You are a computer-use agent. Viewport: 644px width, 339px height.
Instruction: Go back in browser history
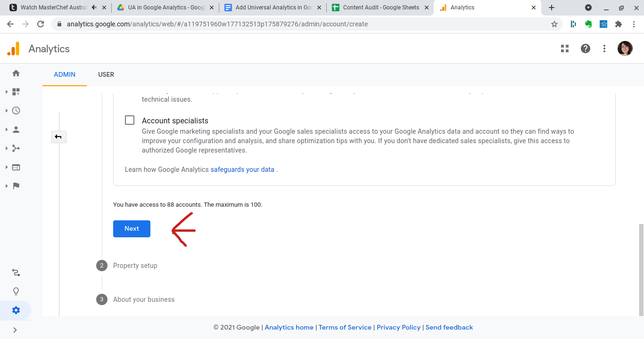click(10, 24)
